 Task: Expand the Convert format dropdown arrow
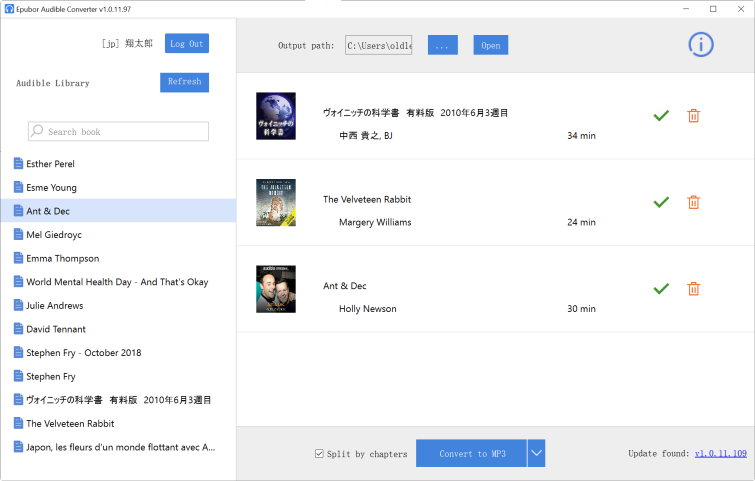click(x=536, y=453)
